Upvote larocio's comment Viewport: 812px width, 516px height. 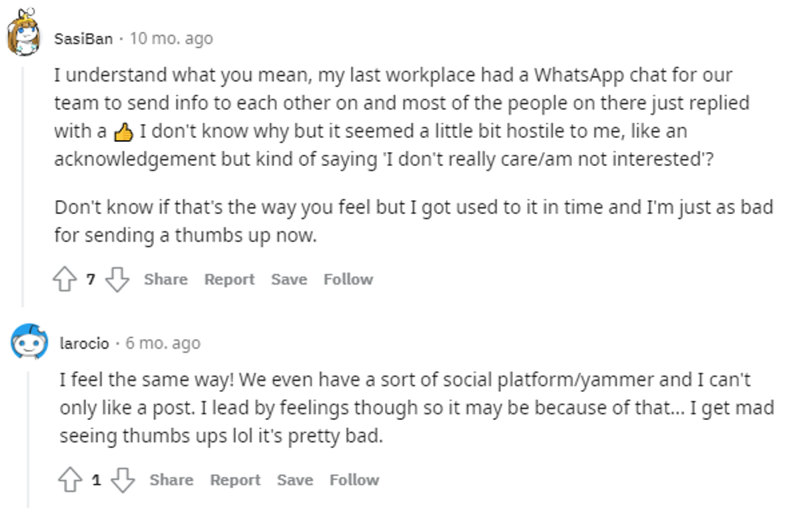click(70, 480)
